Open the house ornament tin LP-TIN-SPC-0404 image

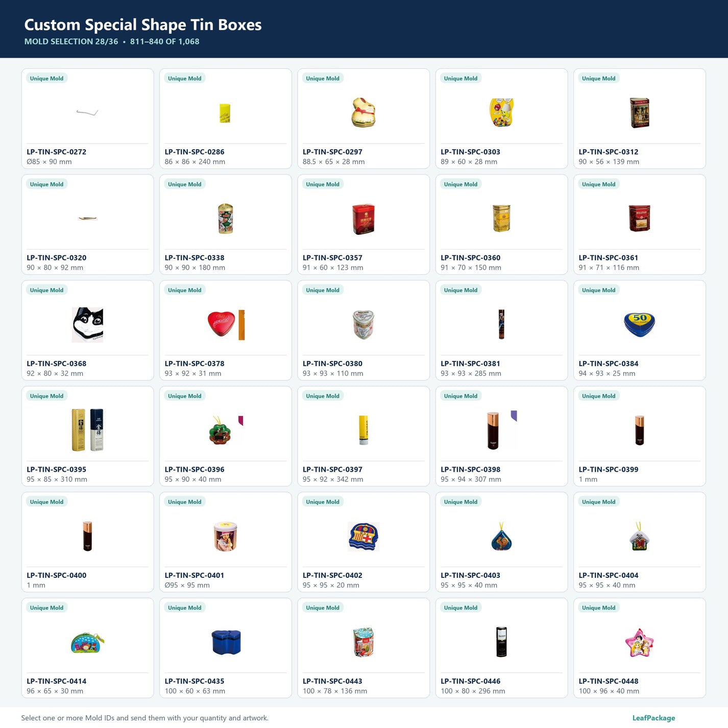(639, 536)
